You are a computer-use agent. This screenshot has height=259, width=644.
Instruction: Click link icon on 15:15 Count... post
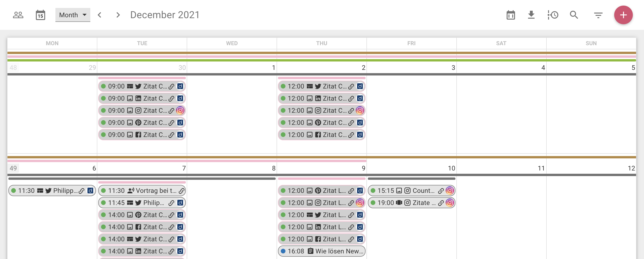point(441,191)
